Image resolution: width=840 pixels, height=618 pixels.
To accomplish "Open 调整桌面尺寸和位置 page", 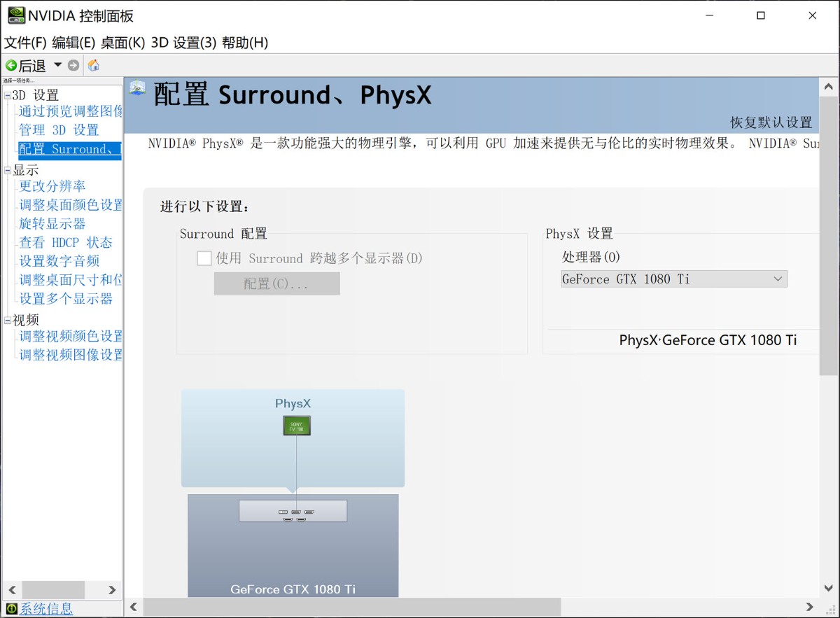I will click(71, 280).
